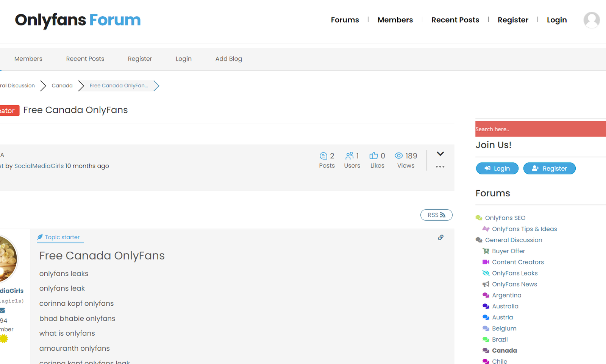606x364 pixels.
Task: Click the text 'corinna kopf onlyfans'
Action: (x=77, y=303)
